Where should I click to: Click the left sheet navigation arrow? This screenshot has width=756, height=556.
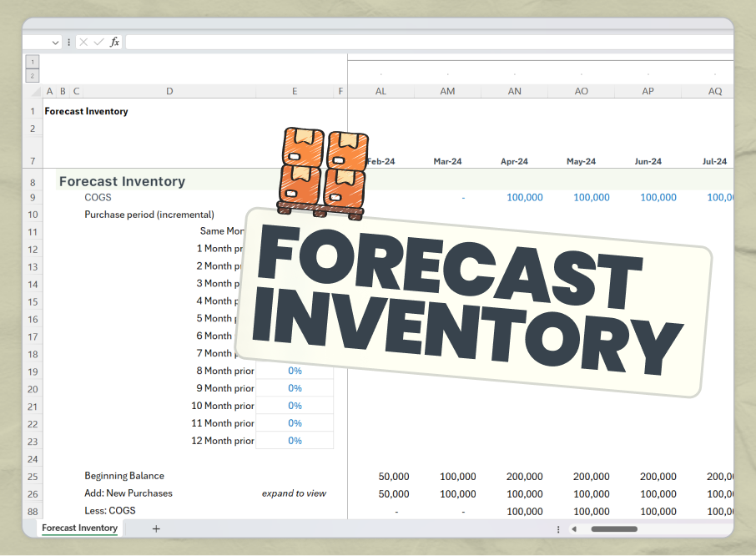pos(573,528)
